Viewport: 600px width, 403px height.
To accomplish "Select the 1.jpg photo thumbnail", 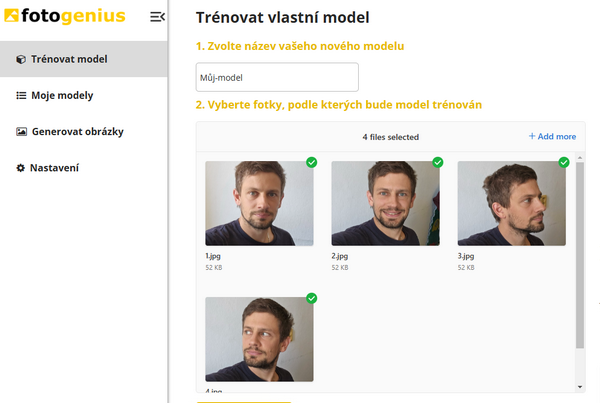I will (x=259, y=204).
